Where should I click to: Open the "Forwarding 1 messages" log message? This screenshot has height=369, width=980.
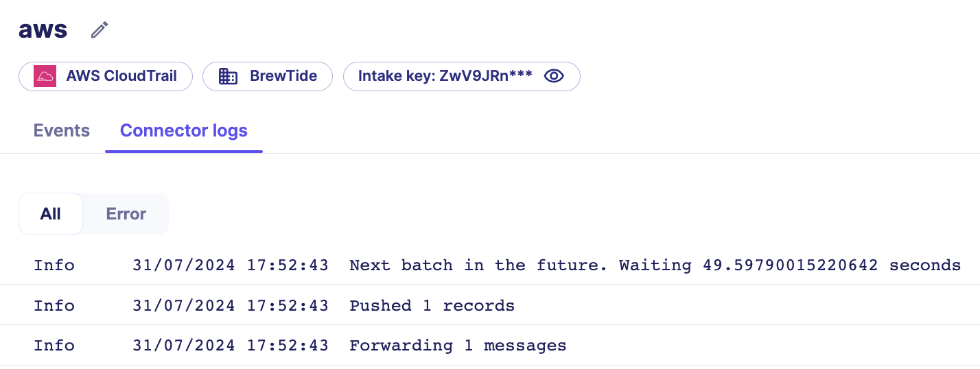458,346
